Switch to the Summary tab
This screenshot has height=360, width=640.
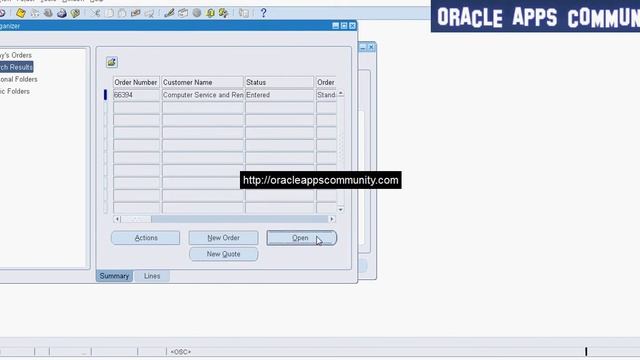click(x=114, y=276)
